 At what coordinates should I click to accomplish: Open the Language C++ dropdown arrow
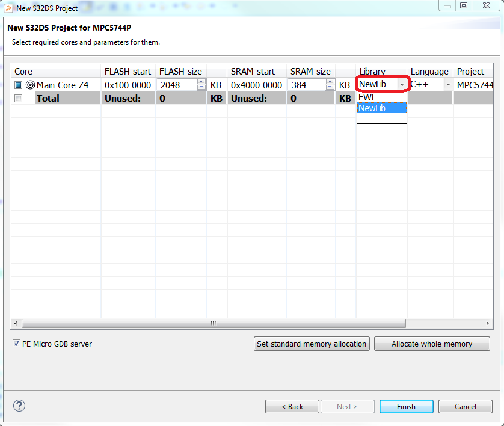coord(449,85)
